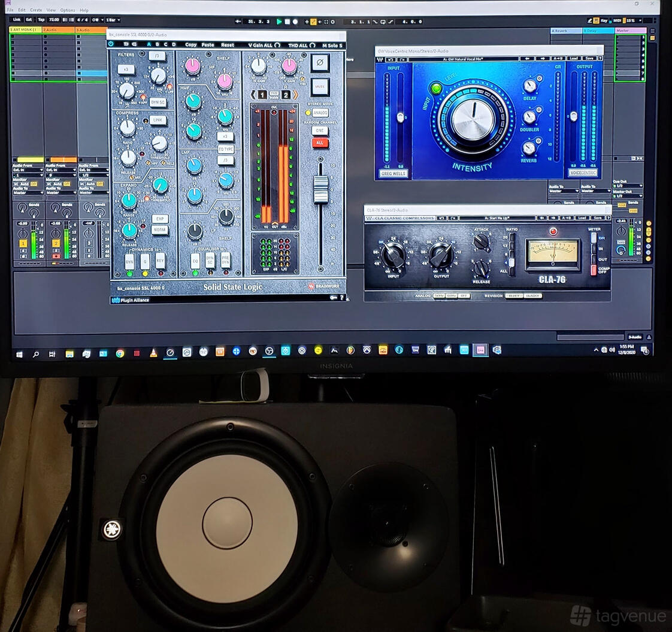Open metronome options dropdown arrow

tap(102, 20)
